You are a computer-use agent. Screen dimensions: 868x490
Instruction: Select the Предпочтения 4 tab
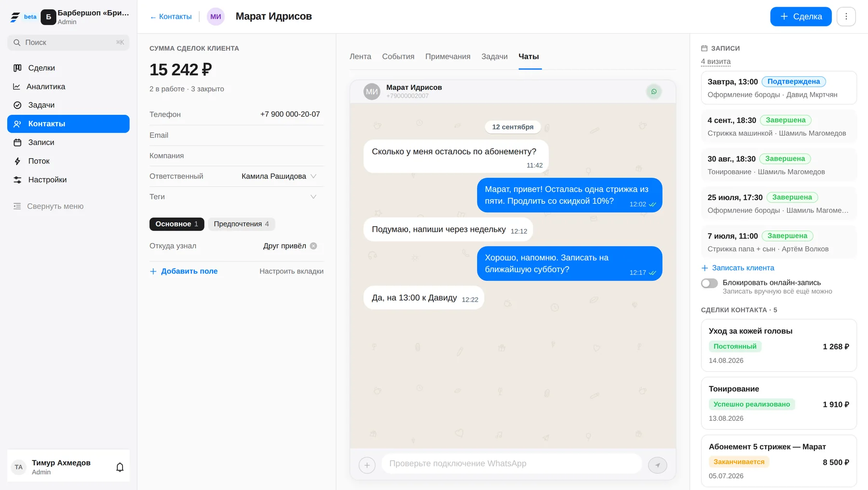tap(241, 224)
